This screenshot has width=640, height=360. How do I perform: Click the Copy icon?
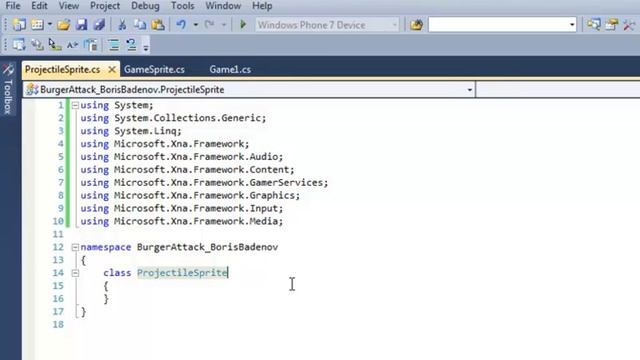140,24
